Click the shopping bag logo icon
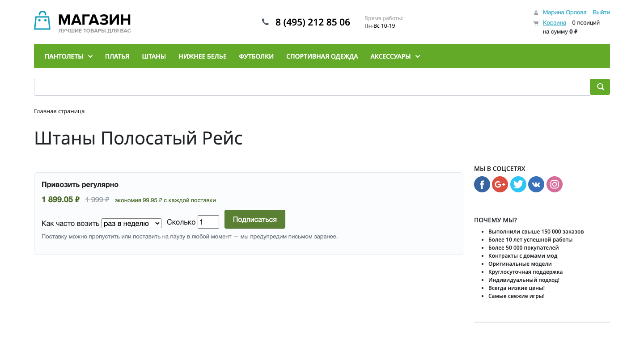The image size is (644, 340). (x=42, y=21)
